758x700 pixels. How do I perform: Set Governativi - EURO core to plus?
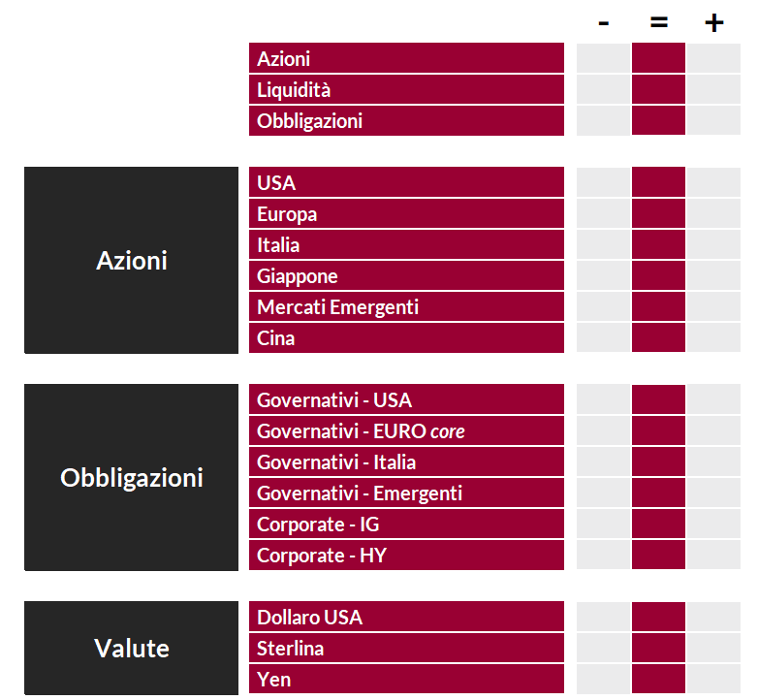714,430
